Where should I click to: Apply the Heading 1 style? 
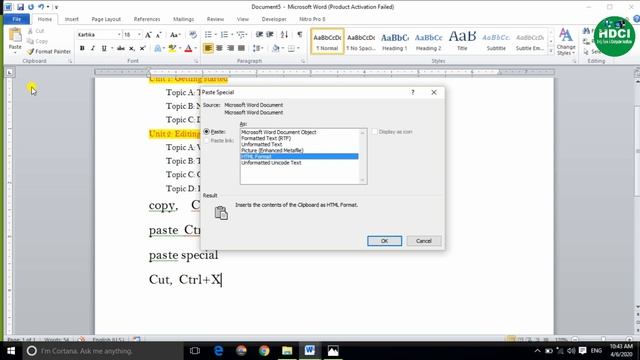395,41
